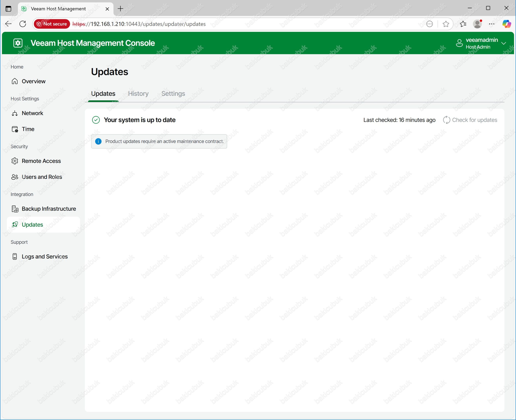Image resolution: width=516 pixels, height=420 pixels.
Task: Click the Security section label
Action: 19,147
